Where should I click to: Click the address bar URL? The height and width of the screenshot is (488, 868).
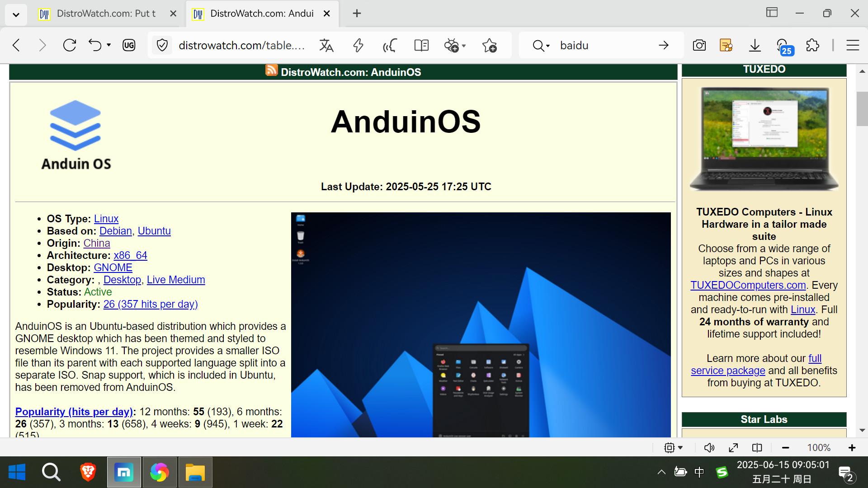pyautogui.click(x=241, y=45)
